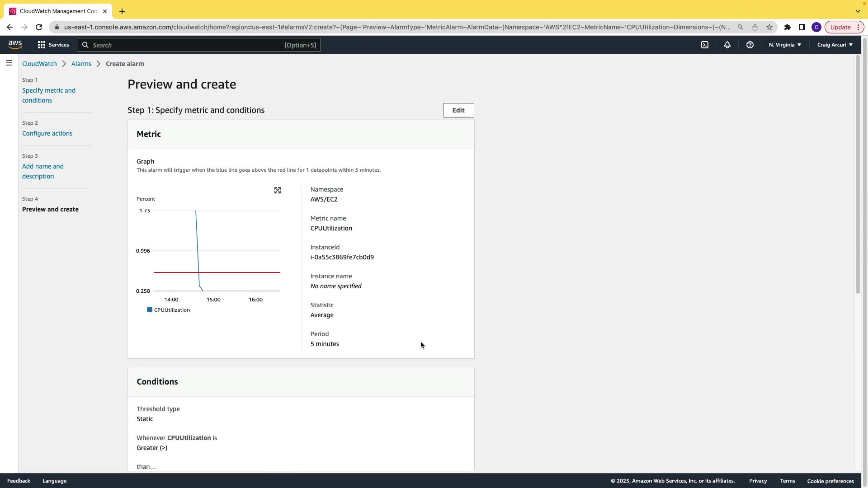This screenshot has height=488, width=868.
Task: Open the Services grid menu
Action: coord(53,45)
